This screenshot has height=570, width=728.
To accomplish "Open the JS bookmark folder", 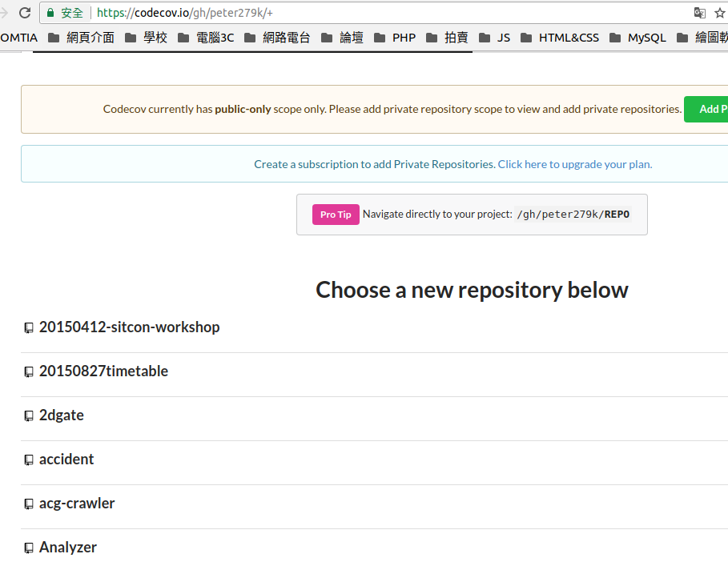I will click(x=495, y=38).
